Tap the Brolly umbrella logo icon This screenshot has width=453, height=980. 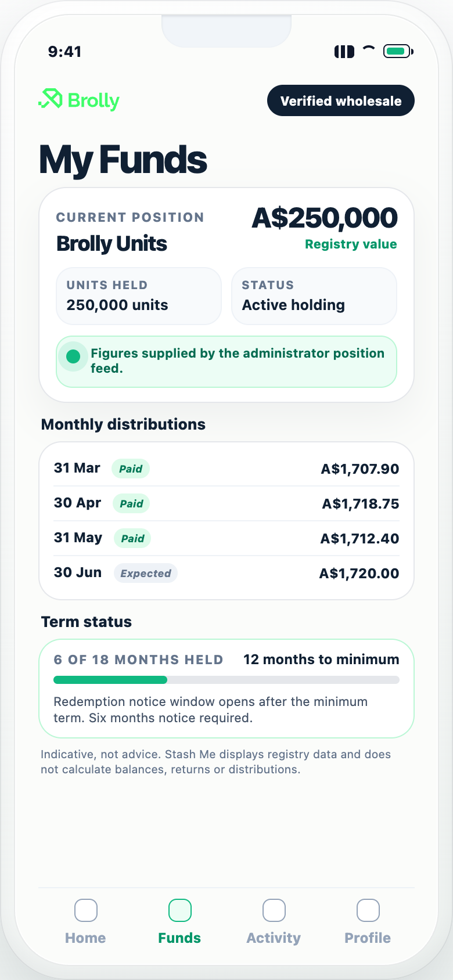coord(51,99)
